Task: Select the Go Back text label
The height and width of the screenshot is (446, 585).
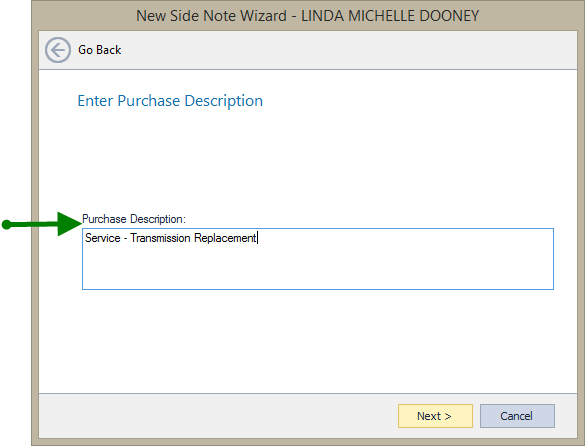Action: [99, 50]
